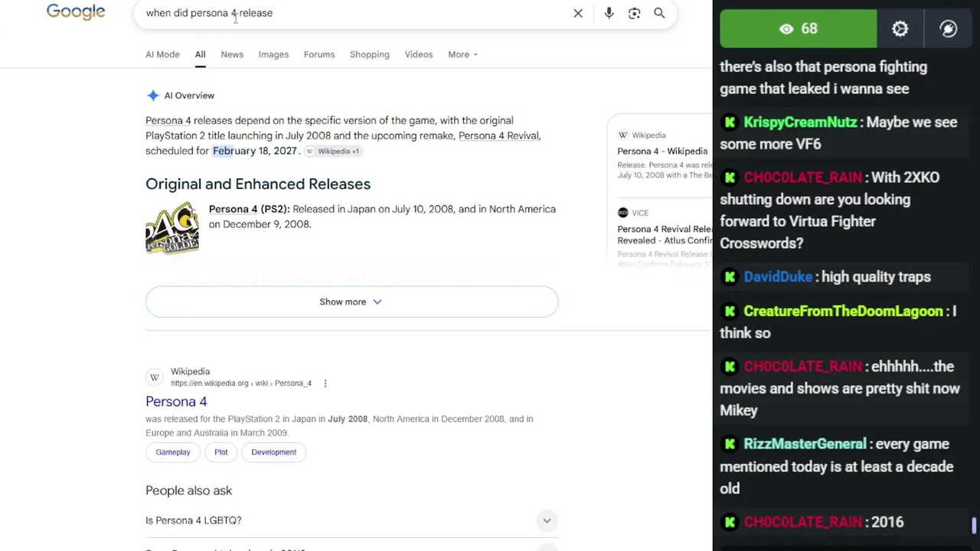Open the Plot section chip
This screenshot has width=980, height=551.
pyautogui.click(x=220, y=452)
